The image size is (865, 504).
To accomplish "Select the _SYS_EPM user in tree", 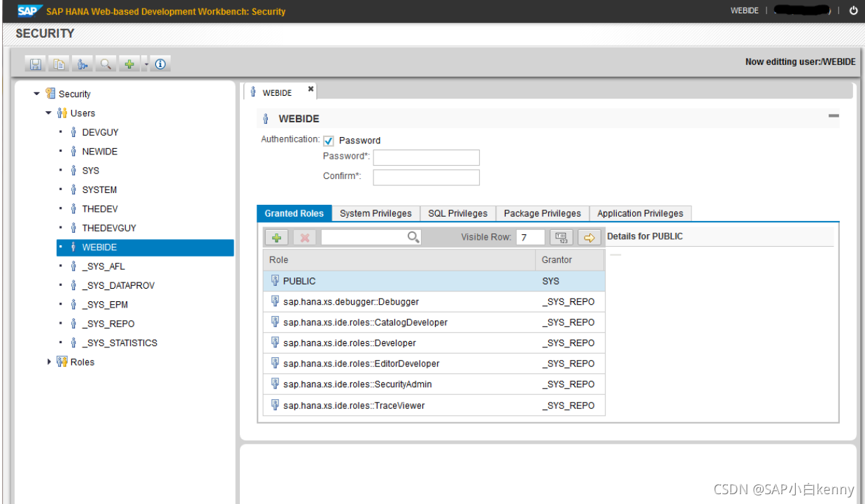I will 105,305.
